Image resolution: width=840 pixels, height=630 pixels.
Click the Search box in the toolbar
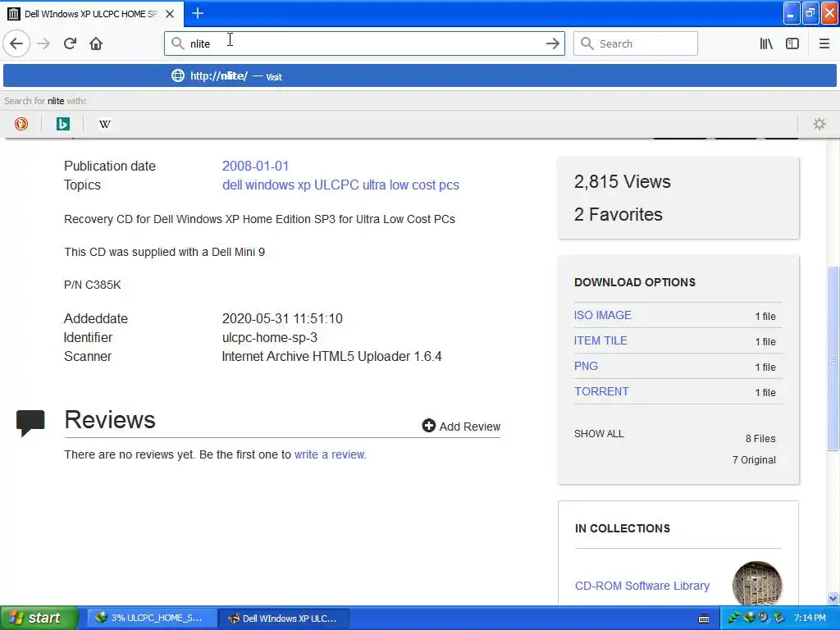pos(636,43)
